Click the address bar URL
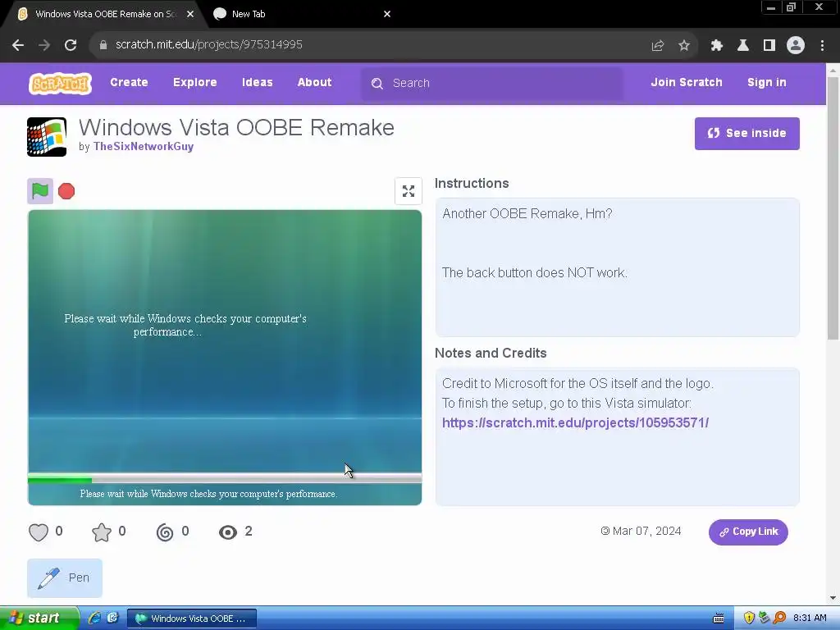This screenshot has width=840, height=630. point(209,45)
